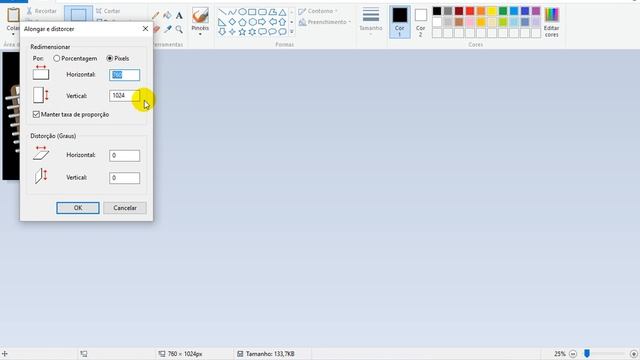This screenshot has height=360, width=640.
Task: Pick the purple color swatch
Action: (536, 11)
